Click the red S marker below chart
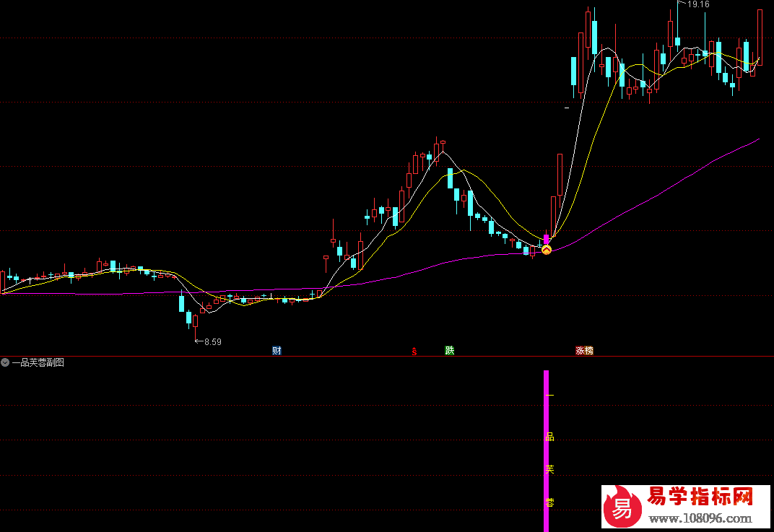This screenshot has width=774, height=532. click(414, 352)
